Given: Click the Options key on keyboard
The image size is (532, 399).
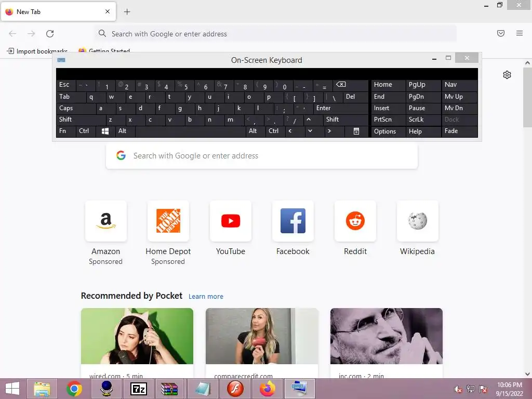Looking at the screenshot, I should [x=388, y=131].
